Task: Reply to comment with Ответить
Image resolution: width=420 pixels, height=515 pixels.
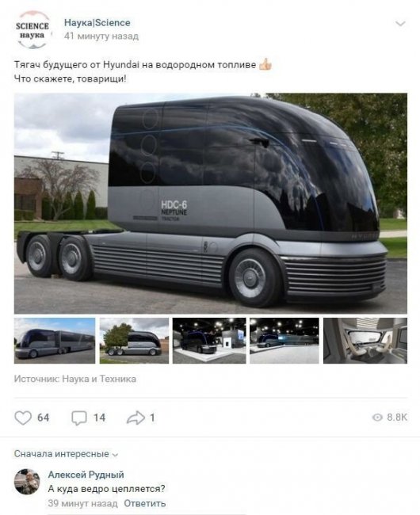Action: pyautogui.click(x=145, y=503)
